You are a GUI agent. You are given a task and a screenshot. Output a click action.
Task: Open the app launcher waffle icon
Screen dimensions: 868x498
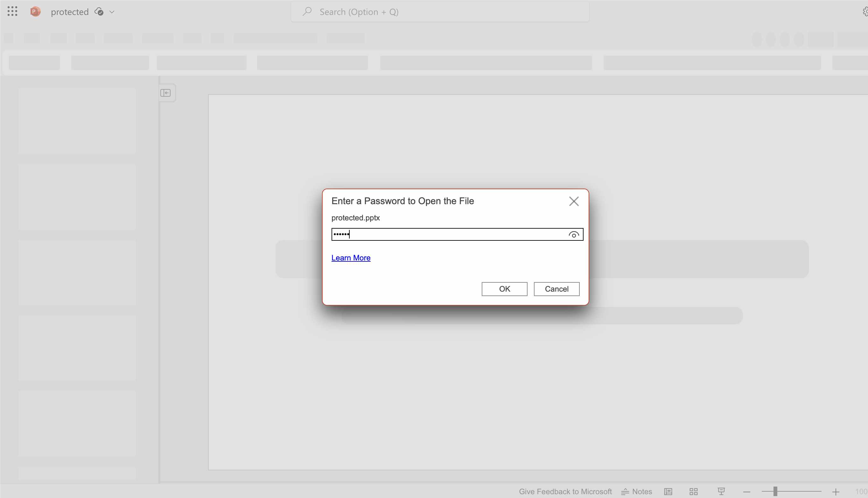point(12,12)
